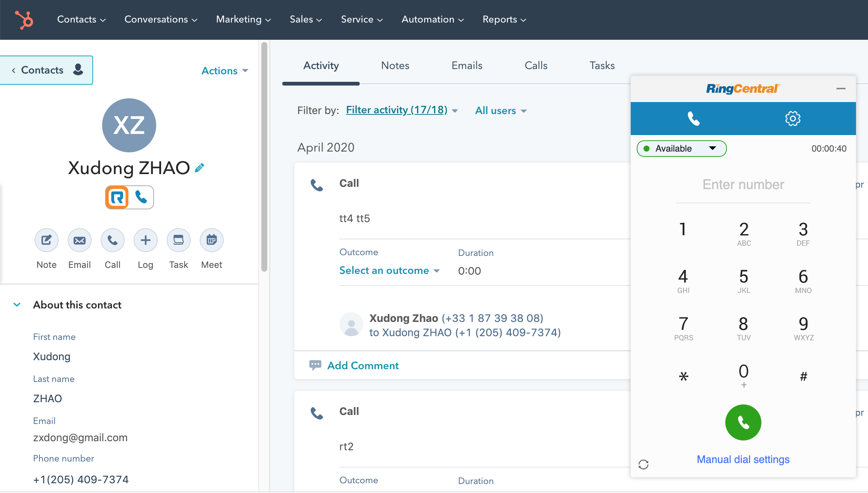Log an activity with the plus icon
The width and height of the screenshot is (868, 493).
point(146,240)
